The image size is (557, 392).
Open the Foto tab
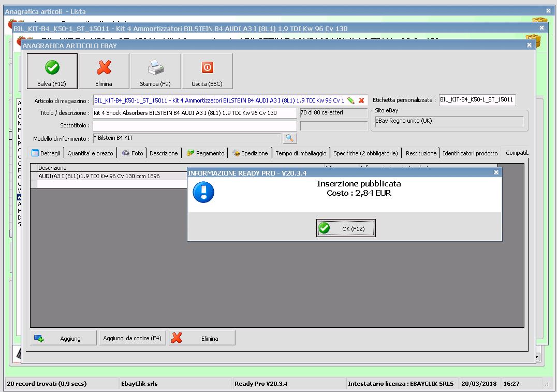click(132, 153)
